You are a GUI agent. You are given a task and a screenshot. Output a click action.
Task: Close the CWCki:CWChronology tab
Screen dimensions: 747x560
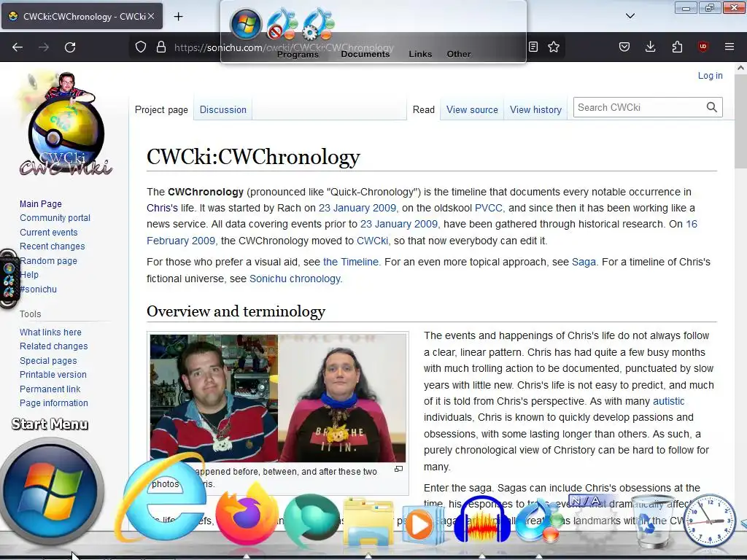click(151, 16)
